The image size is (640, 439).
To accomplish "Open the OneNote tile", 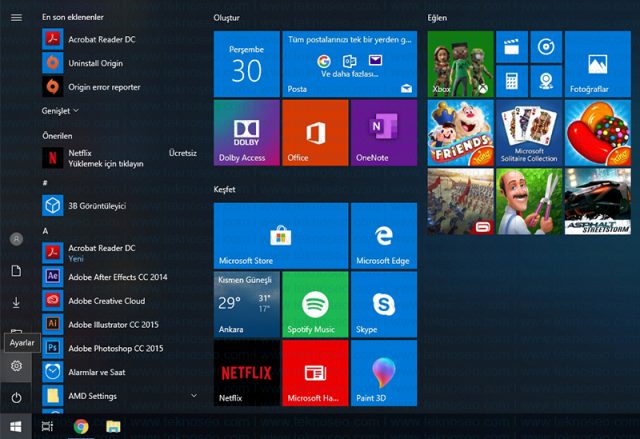I will [384, 133].
